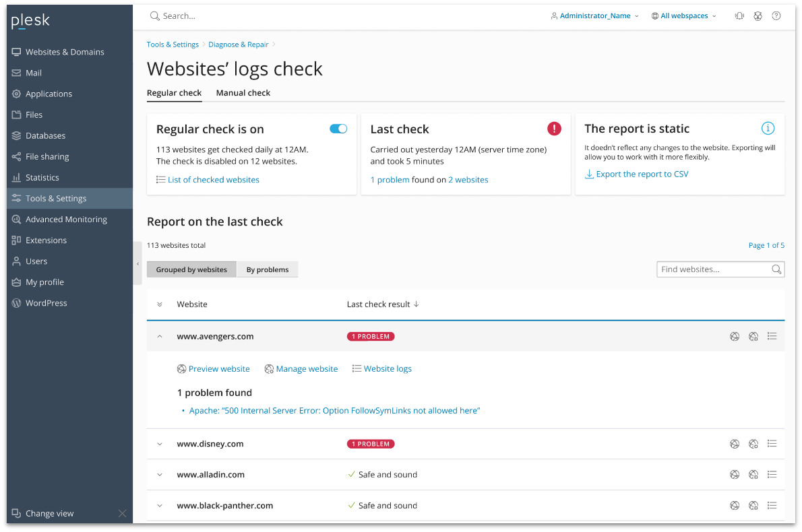Click manage website icon for www.alladin.com row
The height and width of the screenshot is (532, 802).
(x=753, y=475)
